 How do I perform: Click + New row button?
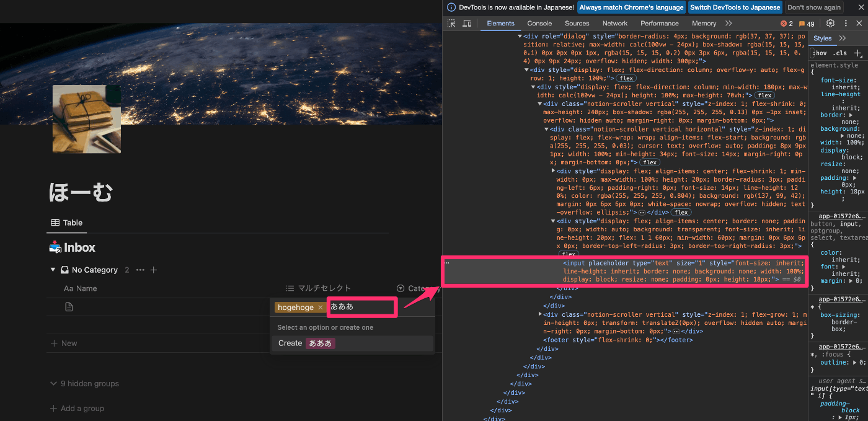click(64, 343)
